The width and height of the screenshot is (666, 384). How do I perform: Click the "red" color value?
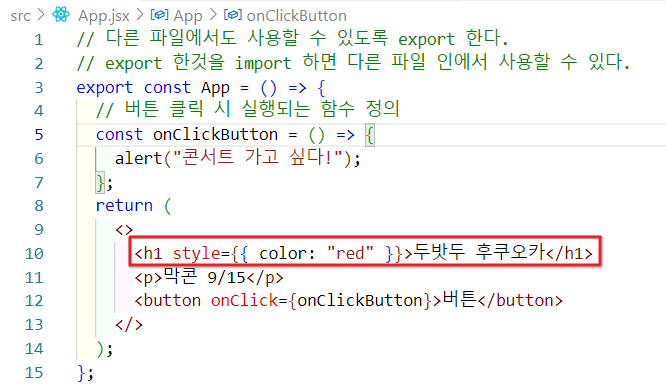tap(350, 254)
